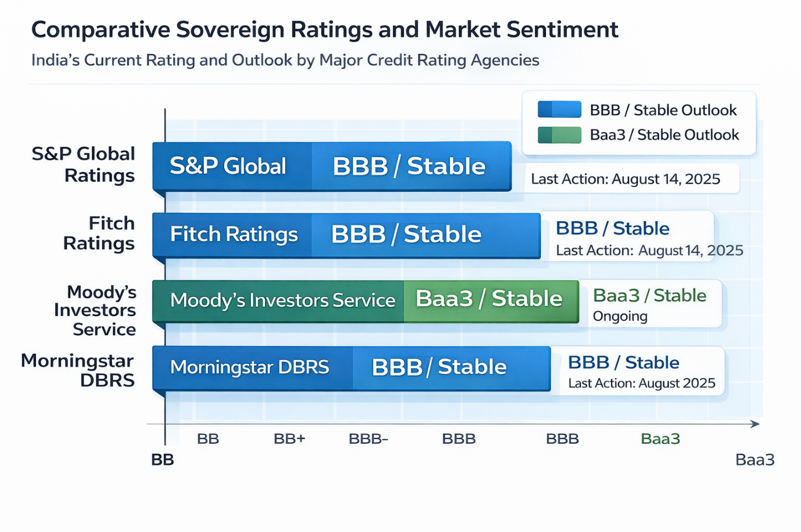This screenshot has width=801, height=532.
Task: Click the arrowhead at the axis end
Action: [x=755, y=424]
